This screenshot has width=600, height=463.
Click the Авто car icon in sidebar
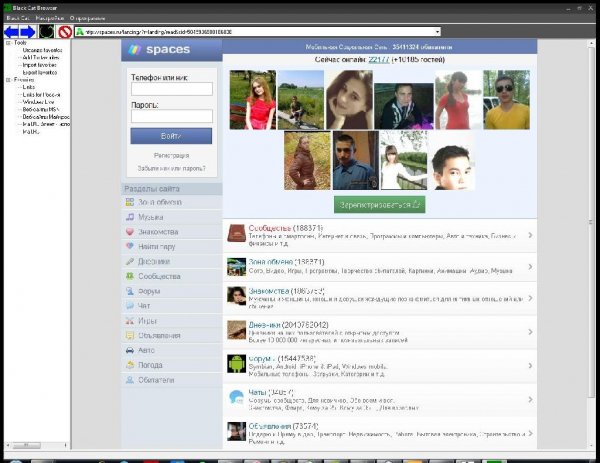(x=130, y=350)
